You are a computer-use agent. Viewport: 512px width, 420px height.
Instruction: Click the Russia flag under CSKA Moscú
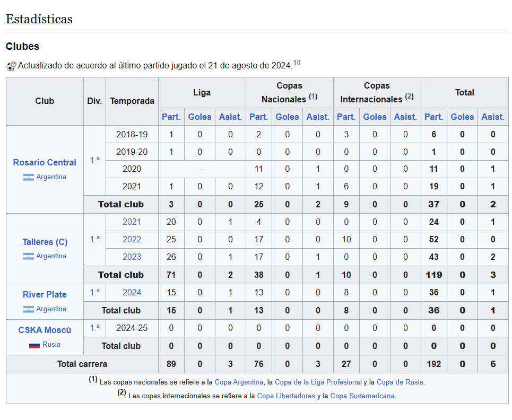(x=34, y=345)
